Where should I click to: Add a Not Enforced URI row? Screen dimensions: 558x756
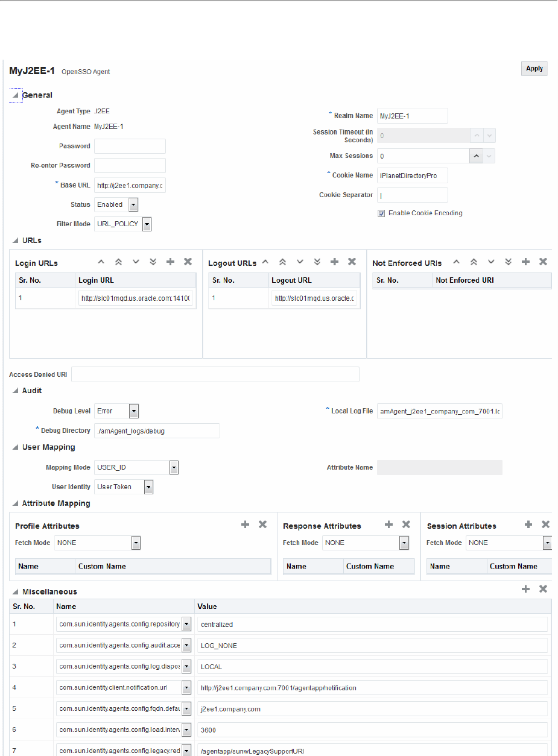pyautogui.click(x=525, y=262)
